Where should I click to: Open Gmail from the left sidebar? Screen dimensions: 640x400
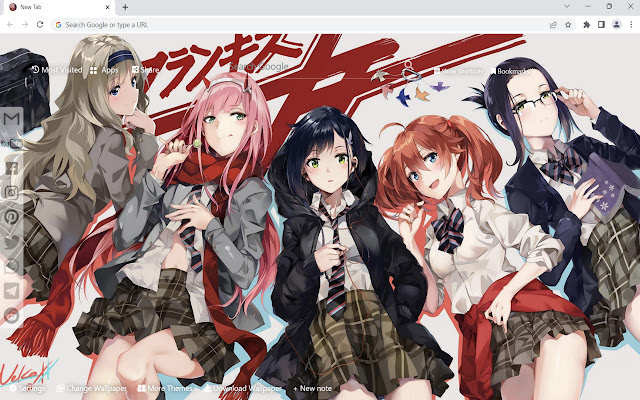click(11, 118)
